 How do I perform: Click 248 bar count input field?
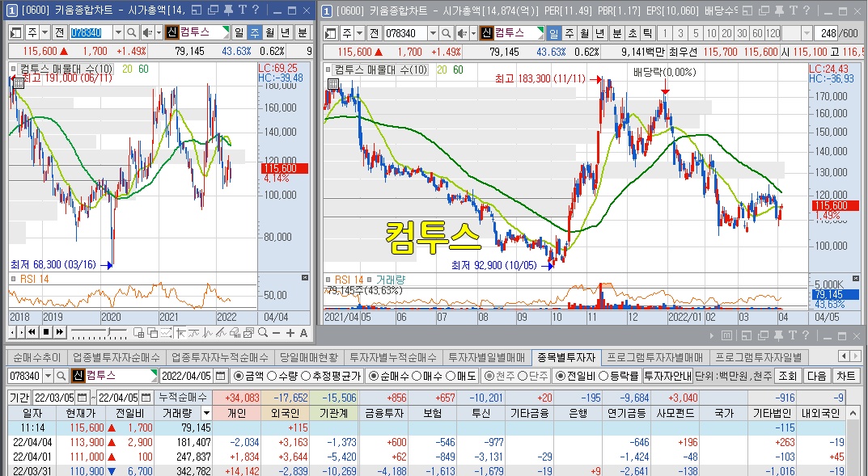click(827, 33)
